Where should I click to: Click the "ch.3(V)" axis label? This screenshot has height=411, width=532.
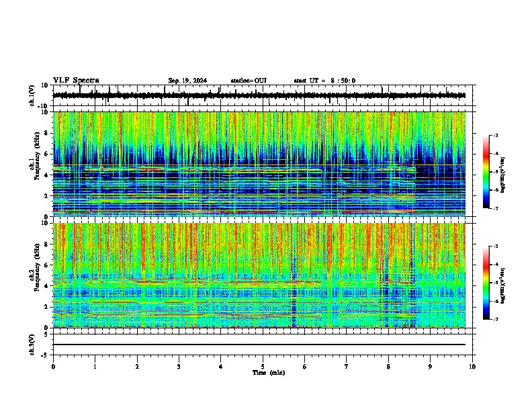32,345
